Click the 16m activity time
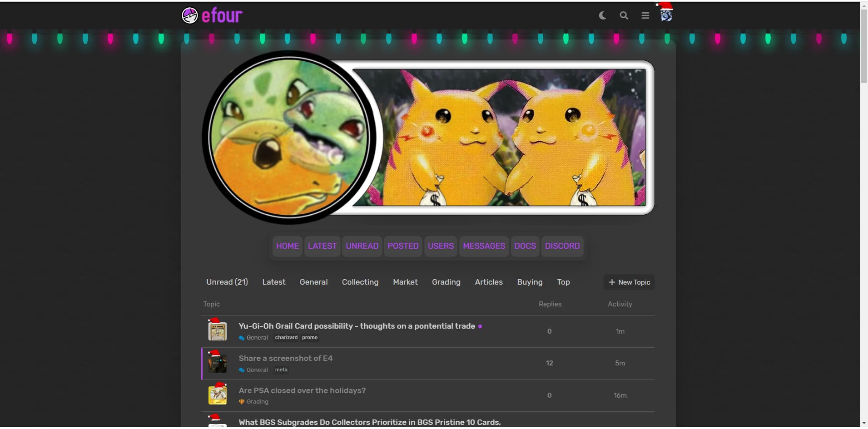 [620, 395]
